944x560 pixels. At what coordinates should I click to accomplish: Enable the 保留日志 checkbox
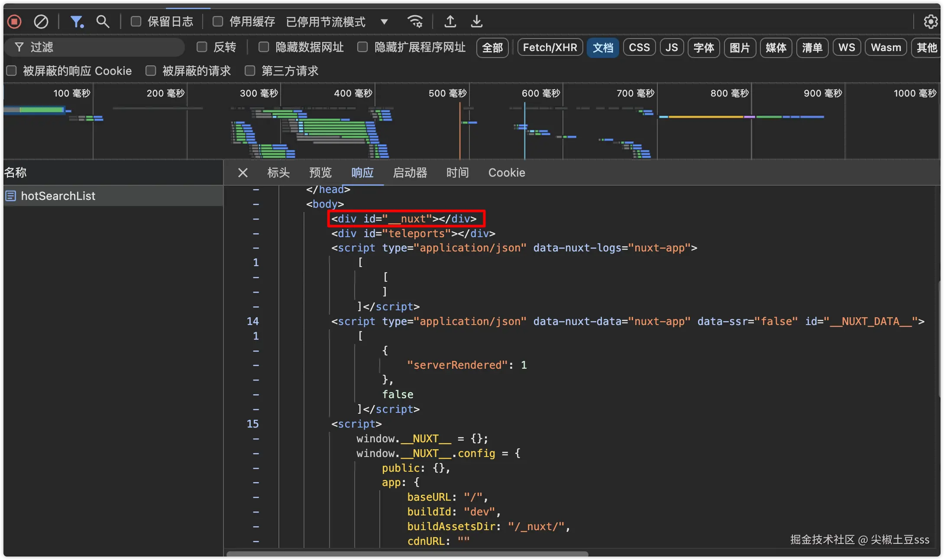(x=136, y=21)
